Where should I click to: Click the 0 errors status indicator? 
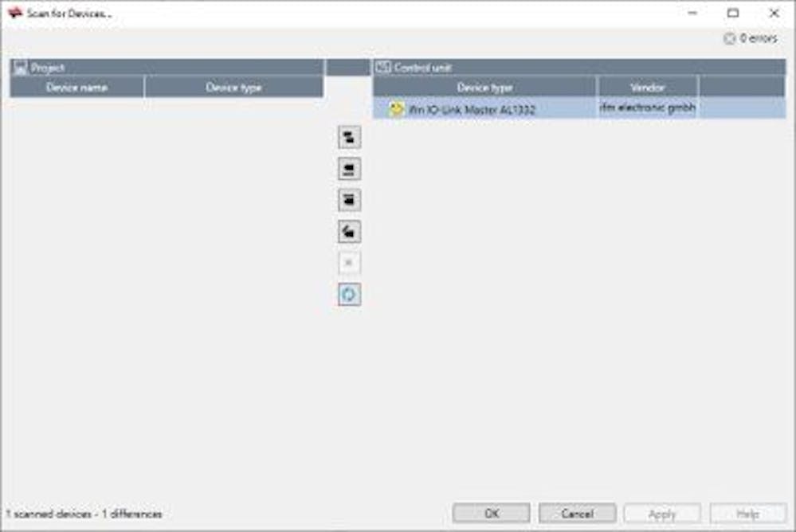point(751,38)
